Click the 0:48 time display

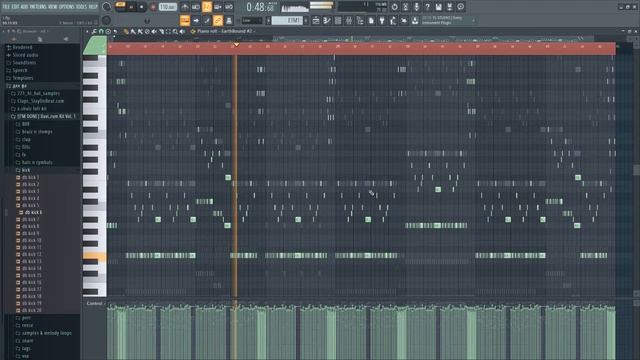point(260,7)
